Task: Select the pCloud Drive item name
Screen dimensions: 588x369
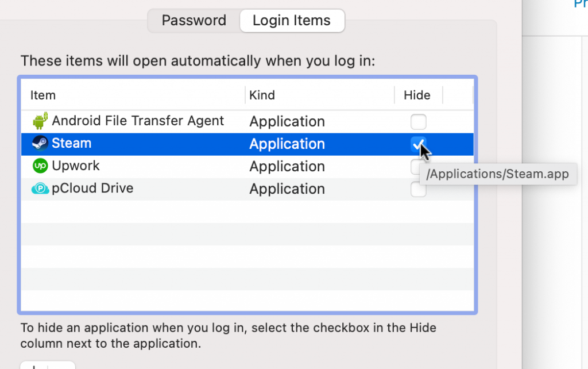Action: (92, 189)
